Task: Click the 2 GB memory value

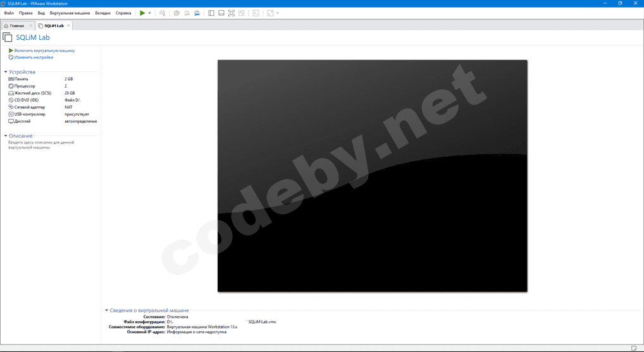Action: coord(68,79)
